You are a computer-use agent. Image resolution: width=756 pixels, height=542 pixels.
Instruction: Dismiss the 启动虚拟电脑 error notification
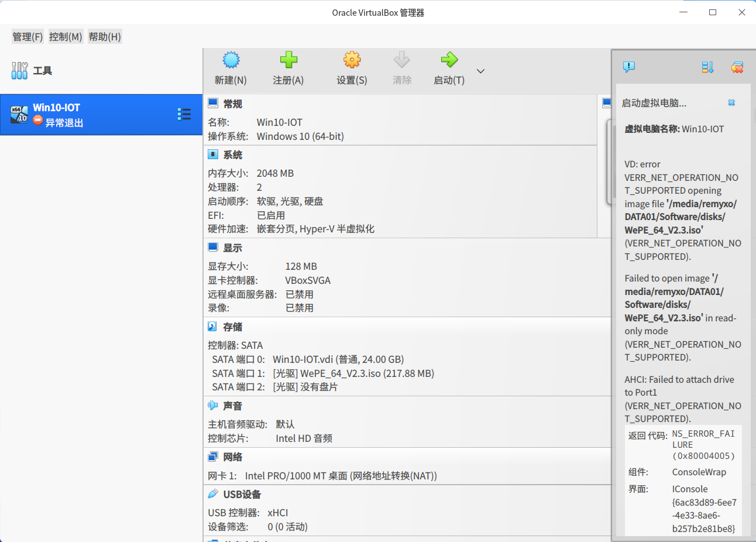(731, 102)
